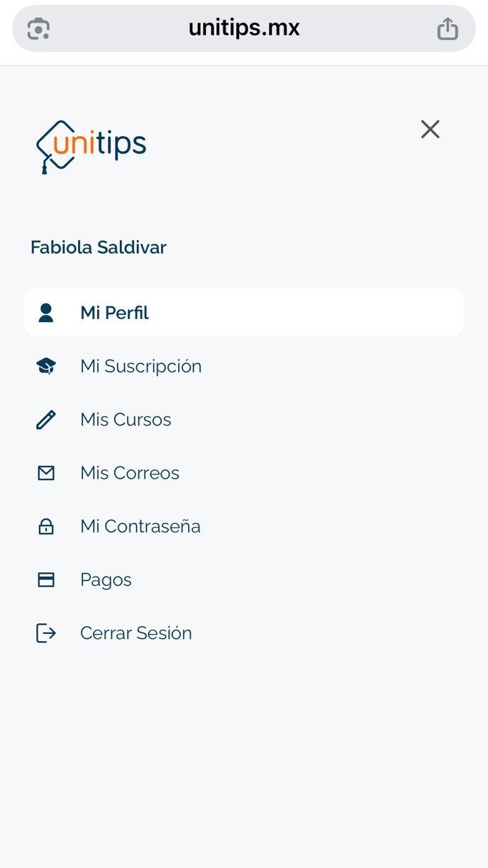Click the logout arrow icon
The height and width of the screenshot is (868, 488).
(x=46, y=633)
